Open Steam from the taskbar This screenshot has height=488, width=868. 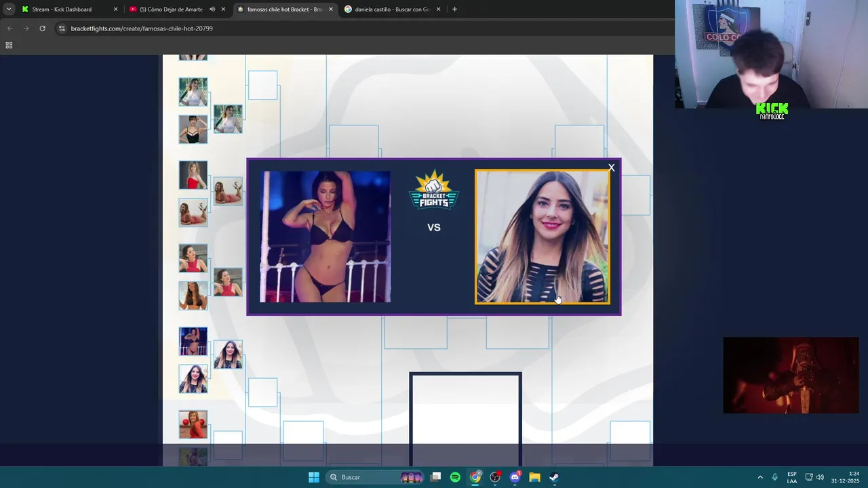coord(554,477)
